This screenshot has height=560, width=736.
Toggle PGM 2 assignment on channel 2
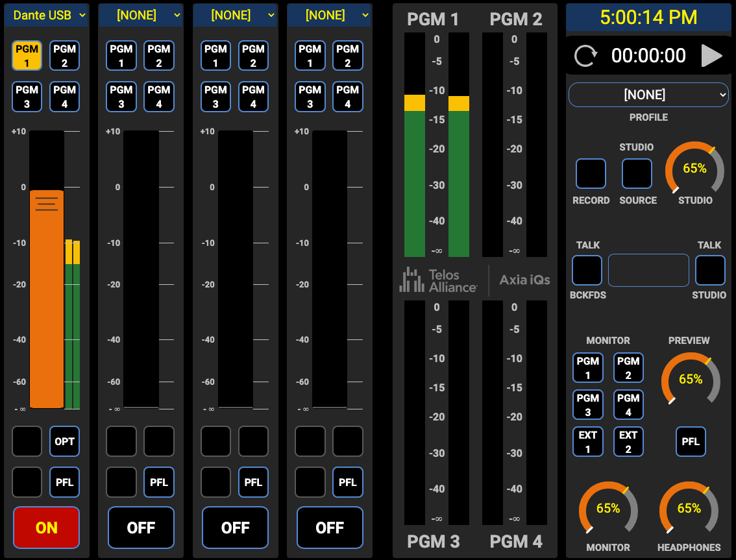(x=158, y=55)
